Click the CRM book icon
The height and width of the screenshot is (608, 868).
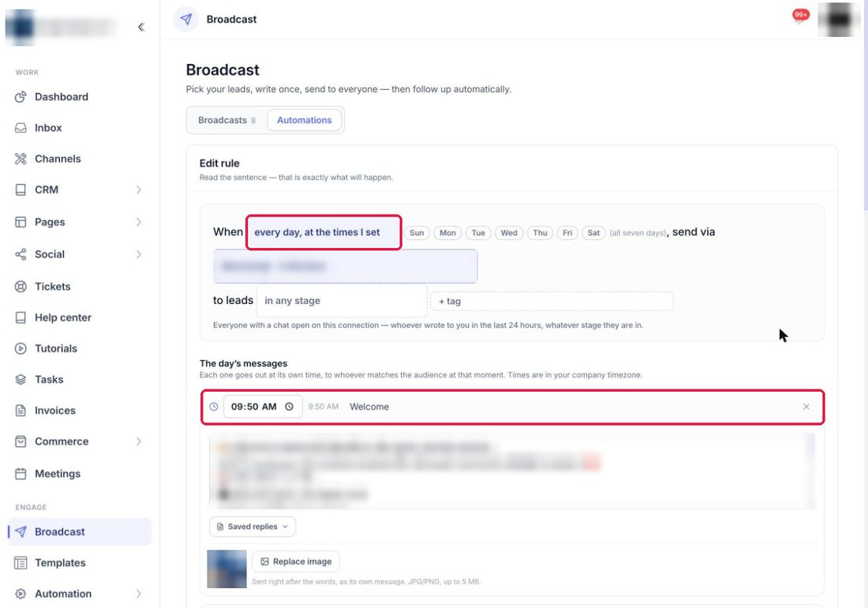21,190
